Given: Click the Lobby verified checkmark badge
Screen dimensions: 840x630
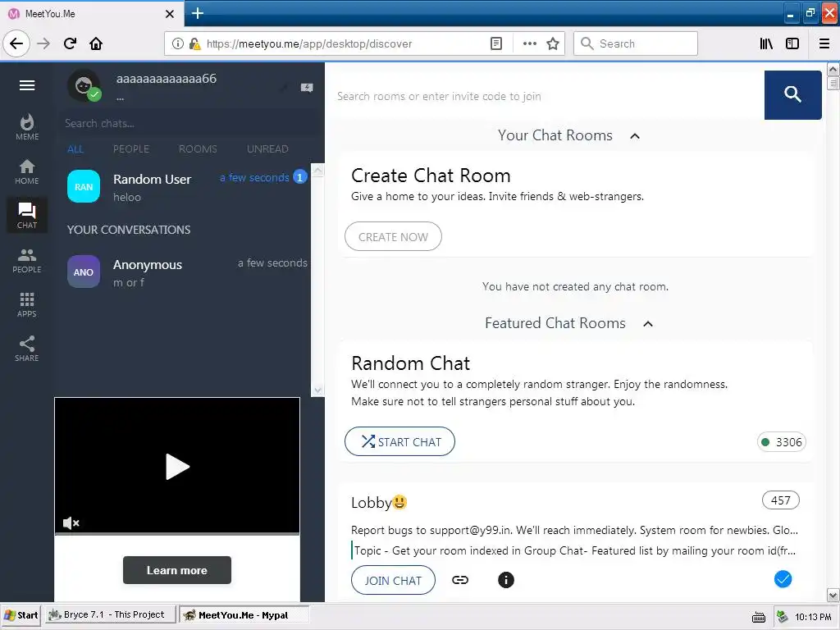Looking at the screenshot, I should coord(783,579).
